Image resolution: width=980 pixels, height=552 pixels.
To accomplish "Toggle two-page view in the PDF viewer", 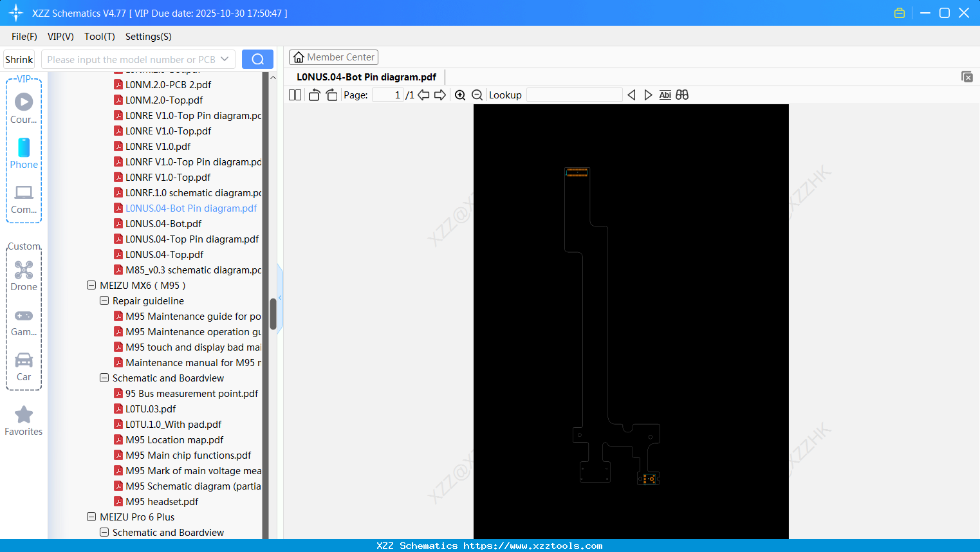I will (294, 95).
